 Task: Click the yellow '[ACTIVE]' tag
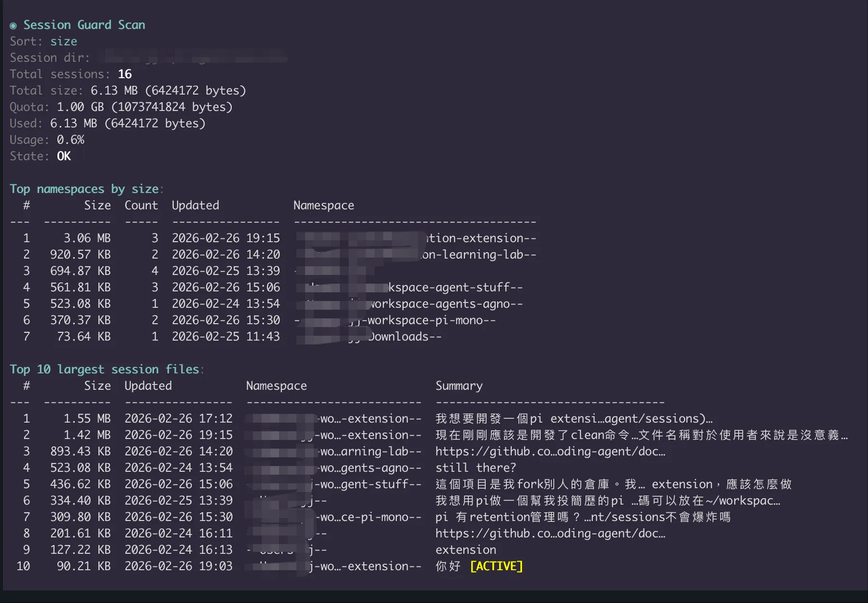coord(496,566)
